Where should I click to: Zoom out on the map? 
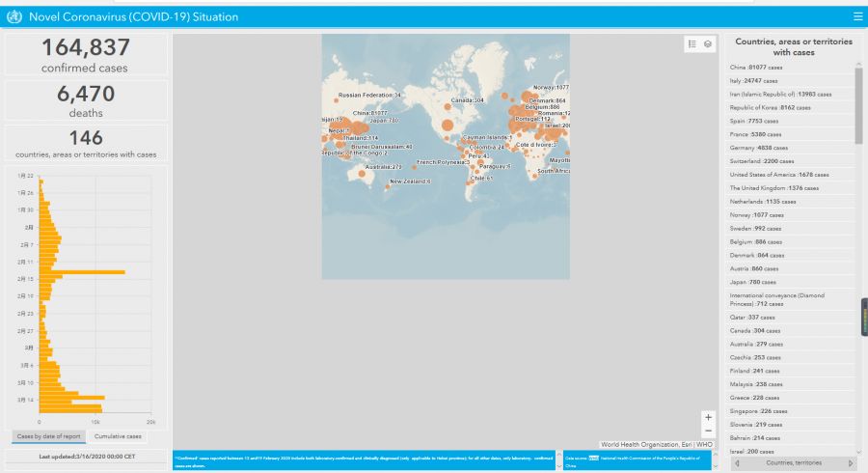(x=708, y=431)
